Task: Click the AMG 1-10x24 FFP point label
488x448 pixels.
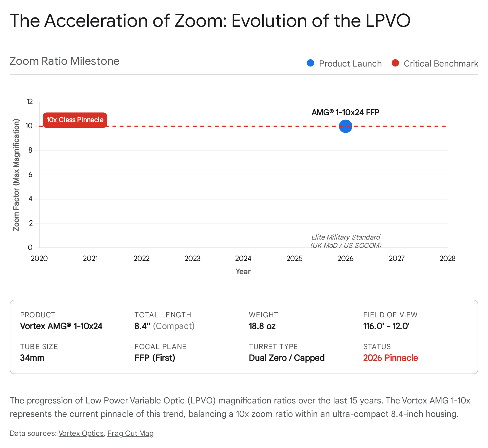Action: pyautogui.click(x=345, y=112)
